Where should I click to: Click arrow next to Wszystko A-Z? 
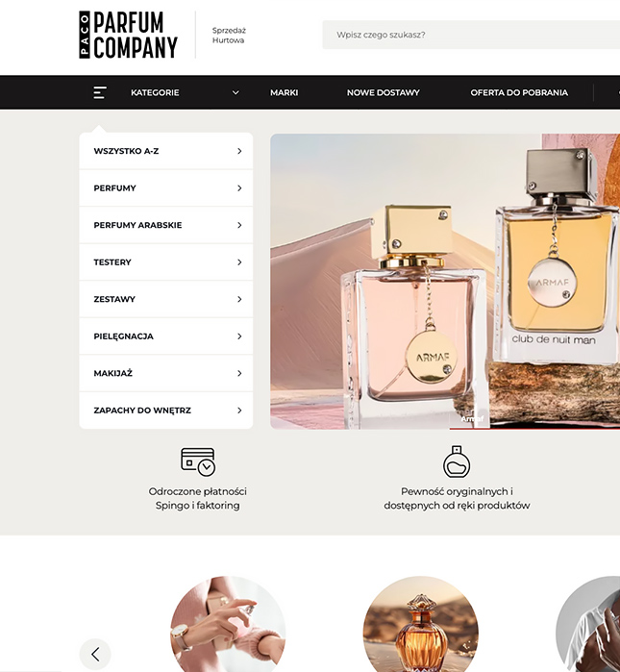[239, 151]
